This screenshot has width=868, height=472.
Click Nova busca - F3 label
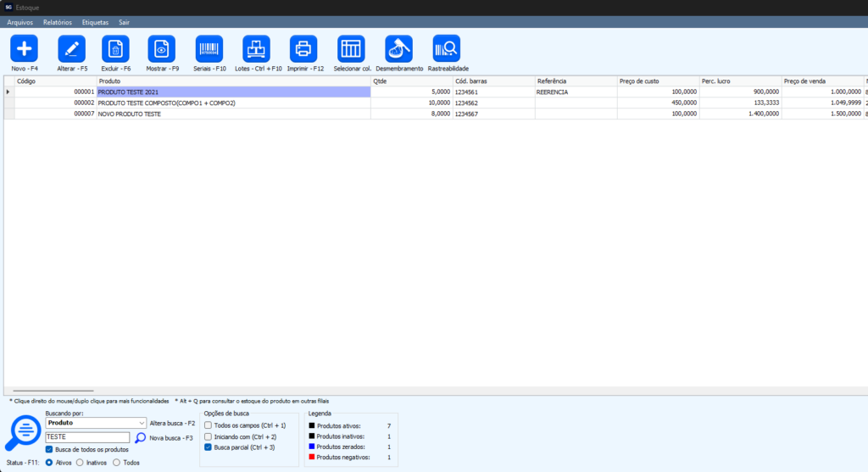coord(171,438)
